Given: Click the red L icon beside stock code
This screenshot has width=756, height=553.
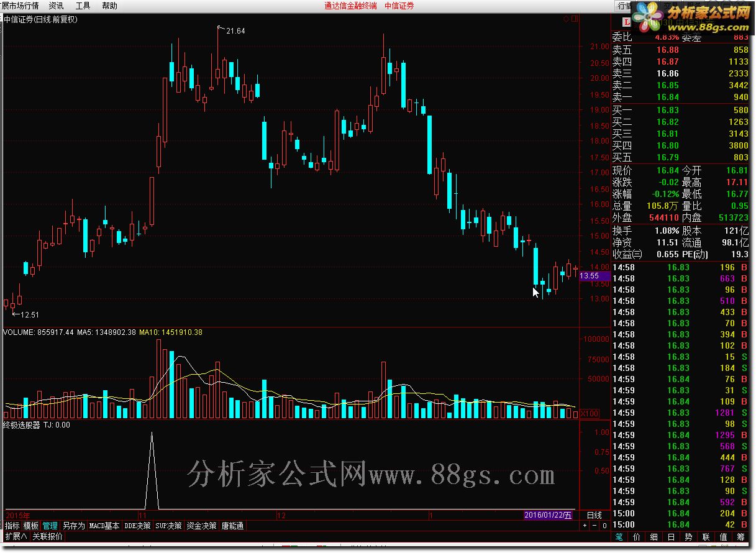Looking at the screenshot, I should point(627,22).
